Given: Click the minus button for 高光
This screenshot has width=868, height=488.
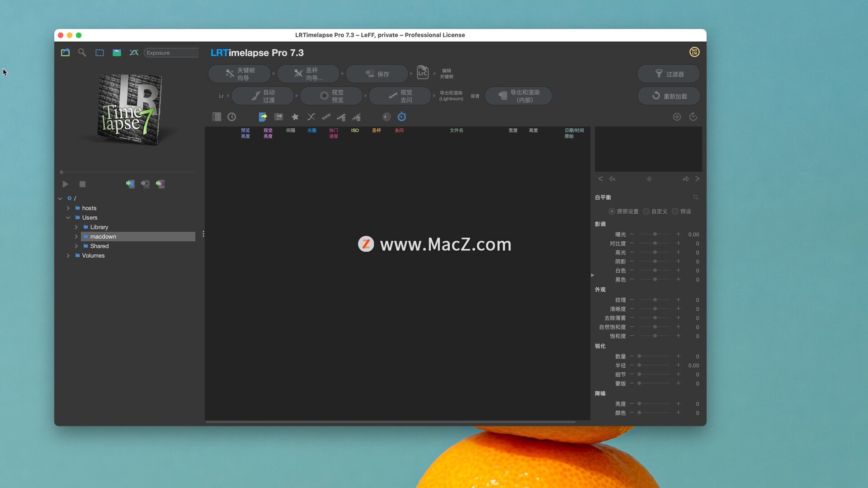Looking at the screenshot, I should (632, 252).
